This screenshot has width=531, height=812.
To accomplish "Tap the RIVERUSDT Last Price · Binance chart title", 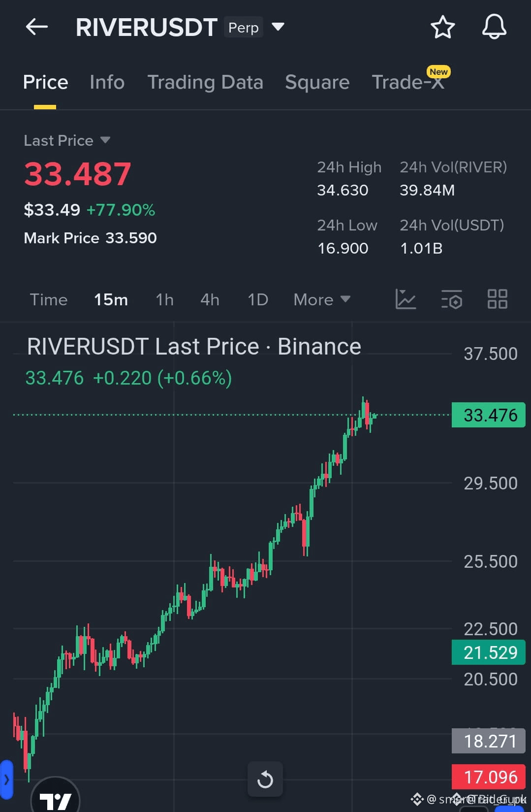I will 194,347.
